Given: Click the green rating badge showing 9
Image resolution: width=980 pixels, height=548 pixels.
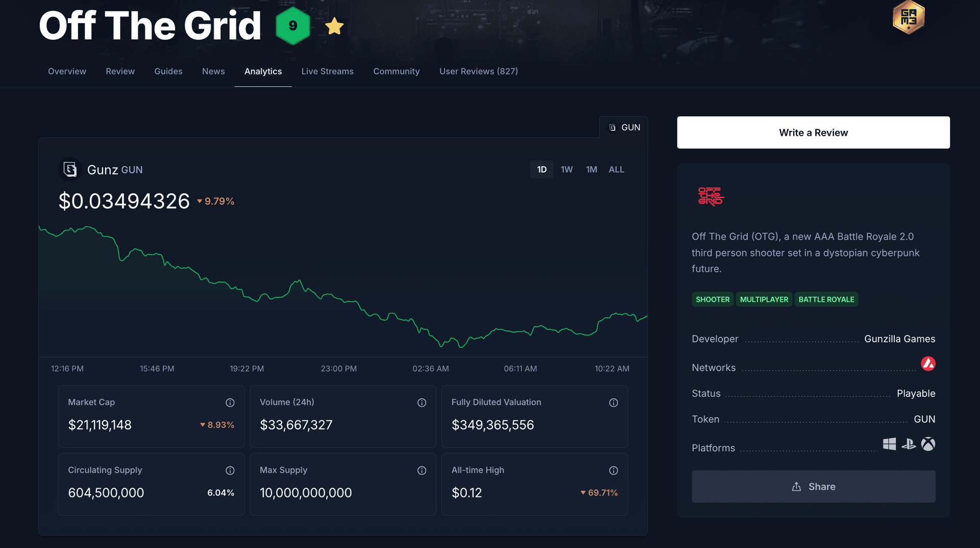Looking at the screenshot, I should pyautogui.click(x=292, y=26).
